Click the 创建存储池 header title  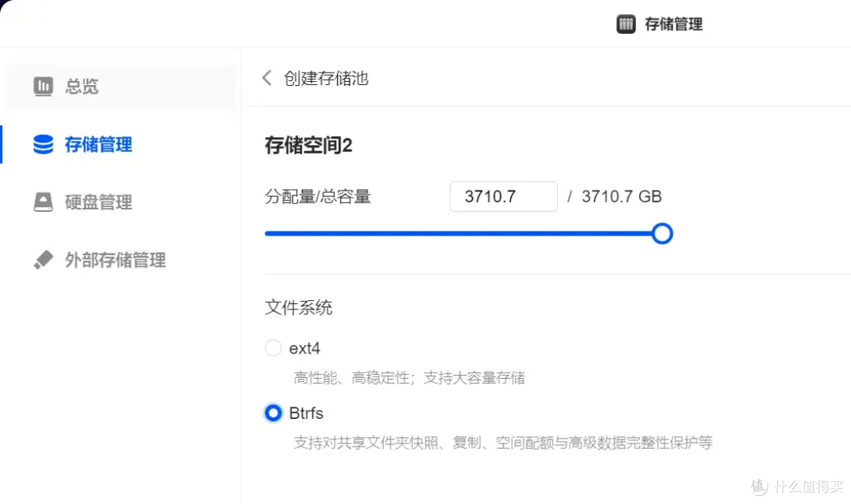tap(325, 78)
